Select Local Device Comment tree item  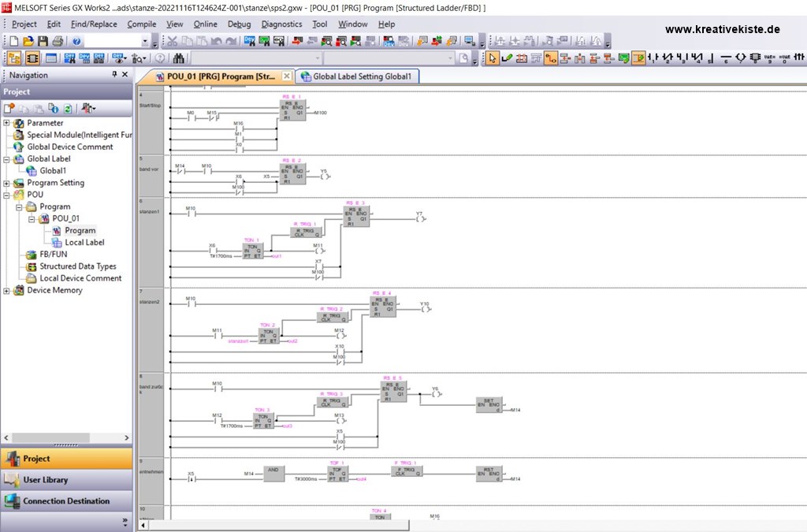(x=80, y=278)
